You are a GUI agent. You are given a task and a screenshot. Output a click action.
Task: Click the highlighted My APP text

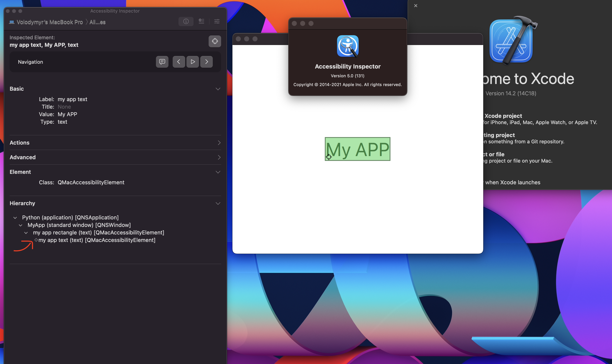[357, 149]
